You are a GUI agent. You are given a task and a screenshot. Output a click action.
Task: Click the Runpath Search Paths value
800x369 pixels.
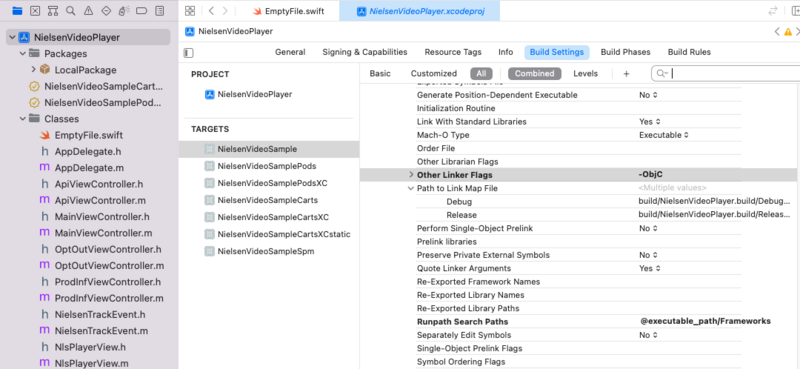706,322
